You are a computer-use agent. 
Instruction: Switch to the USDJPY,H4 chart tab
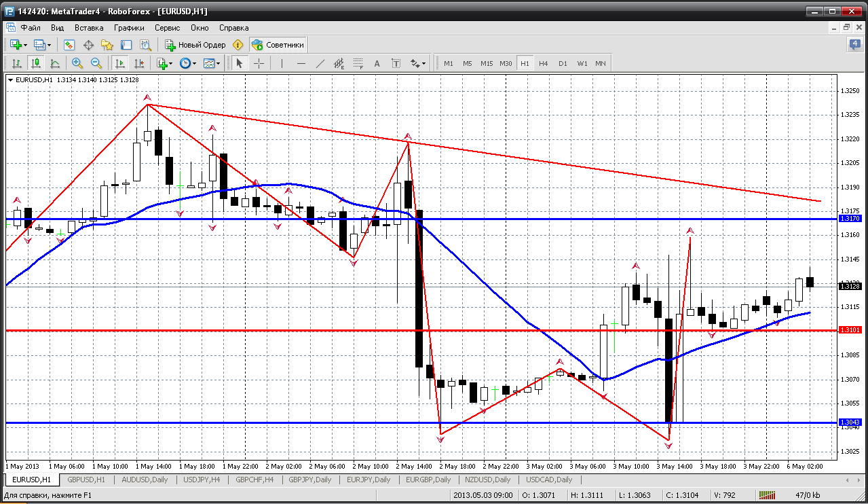pos(202,480)
